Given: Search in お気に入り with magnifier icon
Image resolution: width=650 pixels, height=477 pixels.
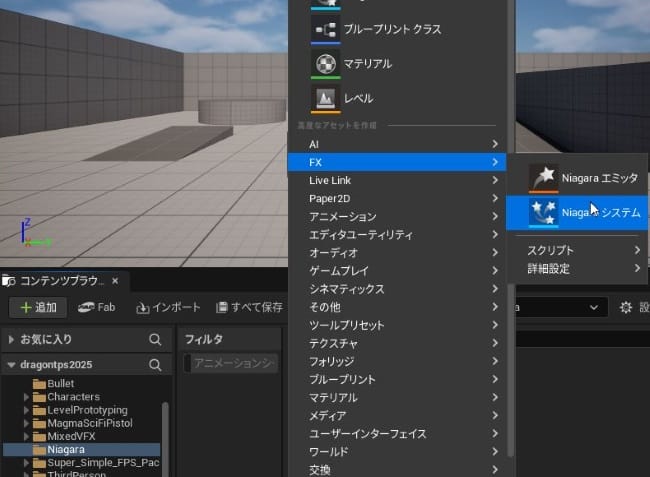Looking at the screenshot, I should pyautogui.click(x=155, y=339).
